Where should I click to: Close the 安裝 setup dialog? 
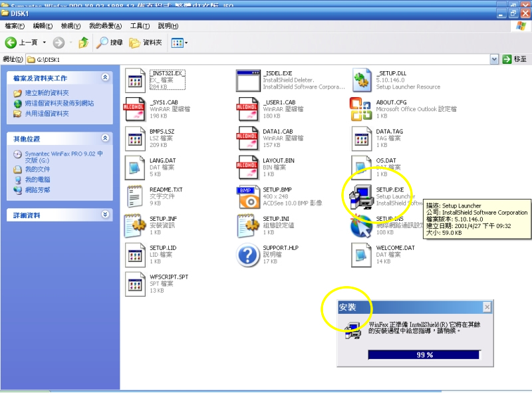[x=487, y=307]
